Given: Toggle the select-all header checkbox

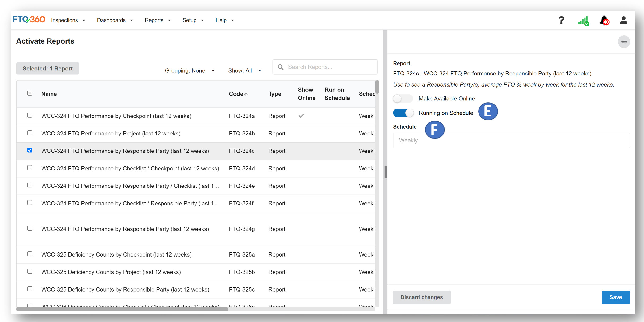Looking at the screenshot, I should point(30,93).
